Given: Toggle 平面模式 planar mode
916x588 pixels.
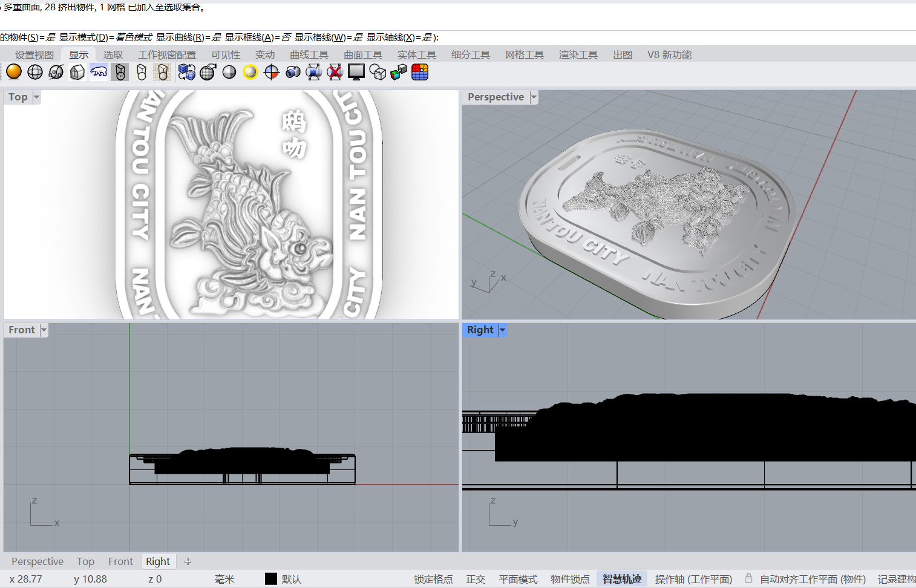Looking at the screenshot, I should [518, 579].
